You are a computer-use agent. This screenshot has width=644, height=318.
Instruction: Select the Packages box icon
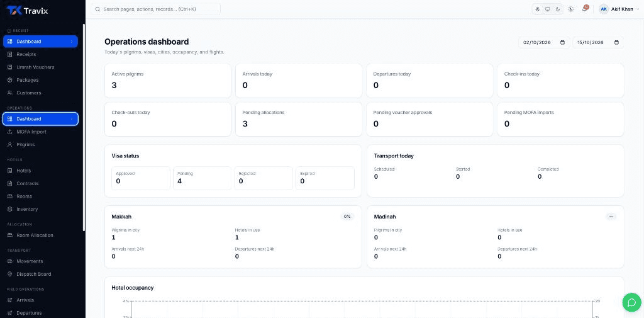(x=10, y=80)
